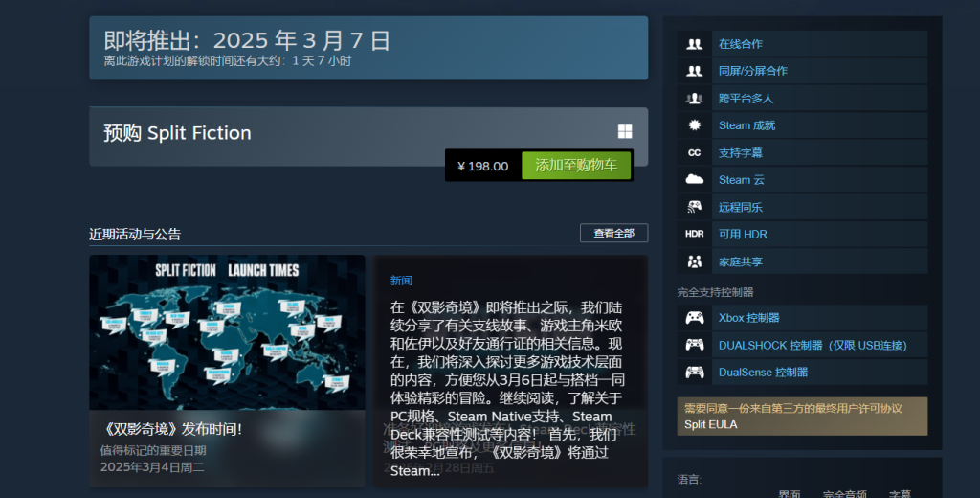Click the Windows platform icon in the purchase box
The image size is (980, 498).
tap(625, 131)
